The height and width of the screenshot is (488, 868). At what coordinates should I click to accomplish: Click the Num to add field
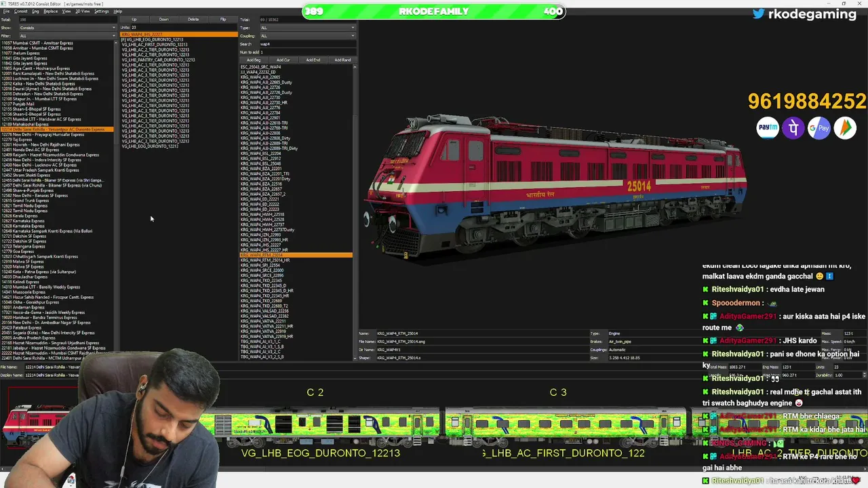click(x=307, y=52)
